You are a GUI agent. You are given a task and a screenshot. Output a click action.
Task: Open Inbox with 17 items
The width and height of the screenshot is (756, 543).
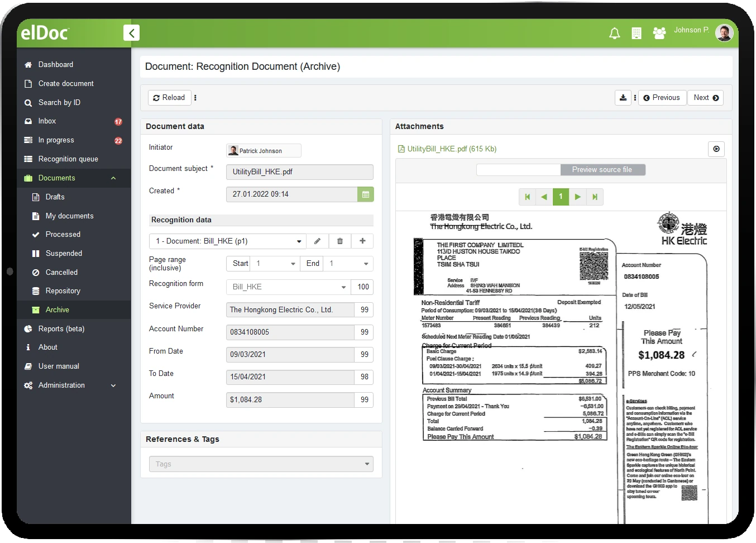click(74, 121)
